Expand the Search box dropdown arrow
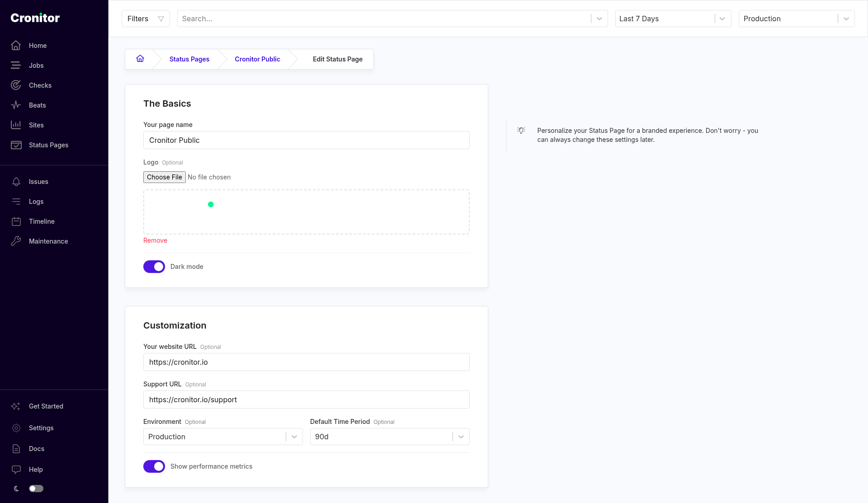 click(599, 19)
